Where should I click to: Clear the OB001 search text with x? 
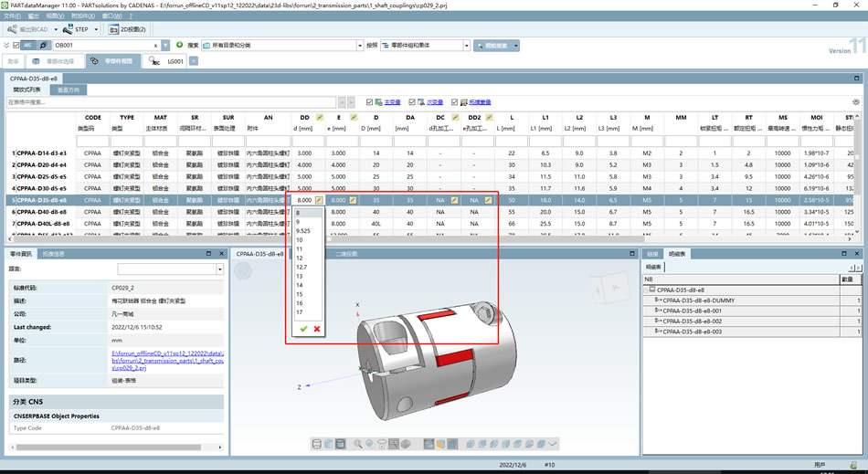point(155,46)
